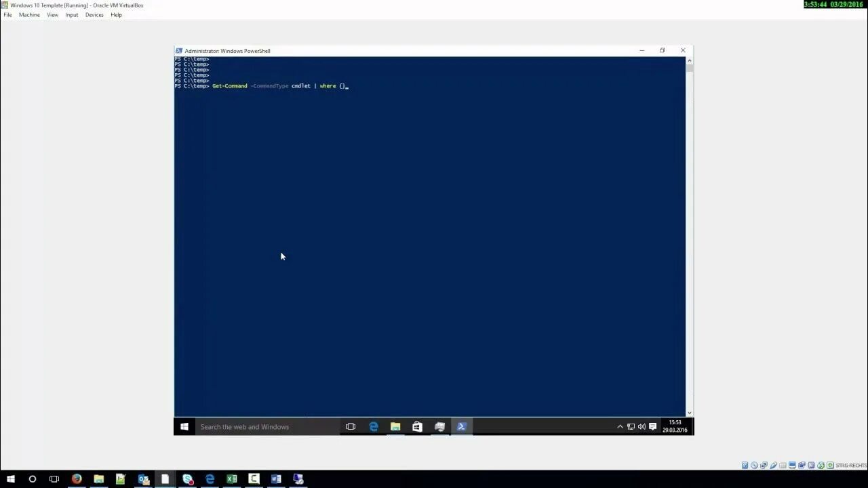Viewport: 868px width, 488px height.
Task: Open the guest Windows Start button
Action: pyautogui.click(x=184, y=426)
